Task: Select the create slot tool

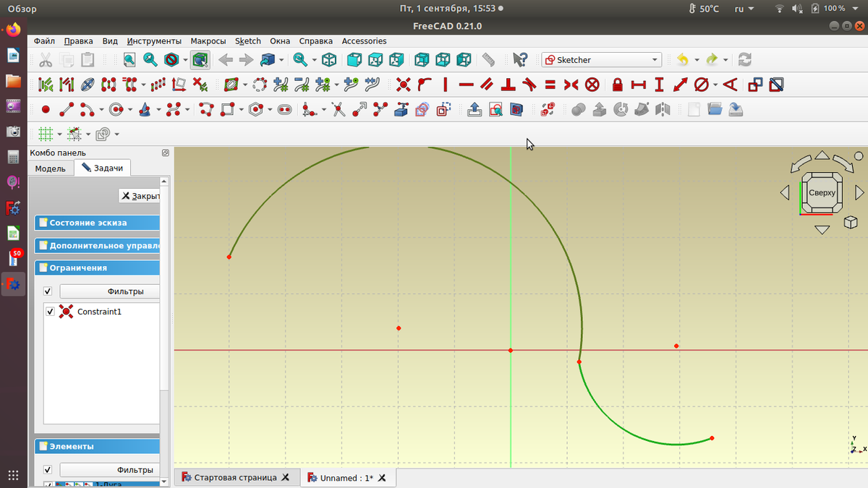Action: [x=284, y=109]
